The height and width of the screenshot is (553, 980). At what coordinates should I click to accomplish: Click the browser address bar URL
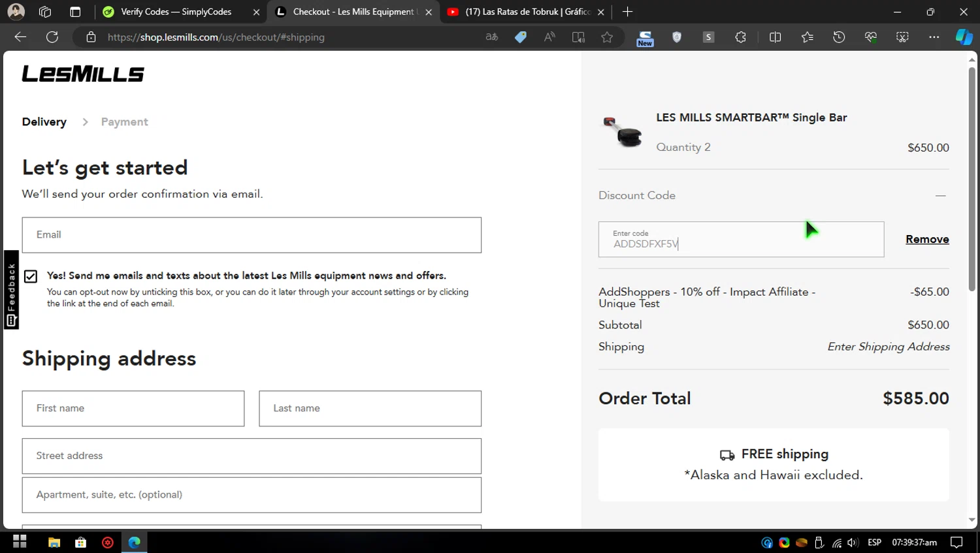click(x=216, y=37)
